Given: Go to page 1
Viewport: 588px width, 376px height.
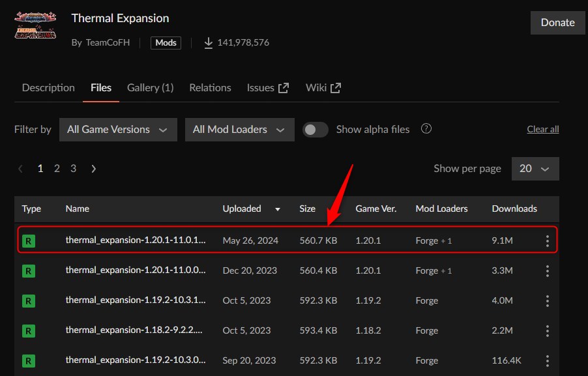Looking at the screenshot, I should pyautogui.click(x=40, y=169).
